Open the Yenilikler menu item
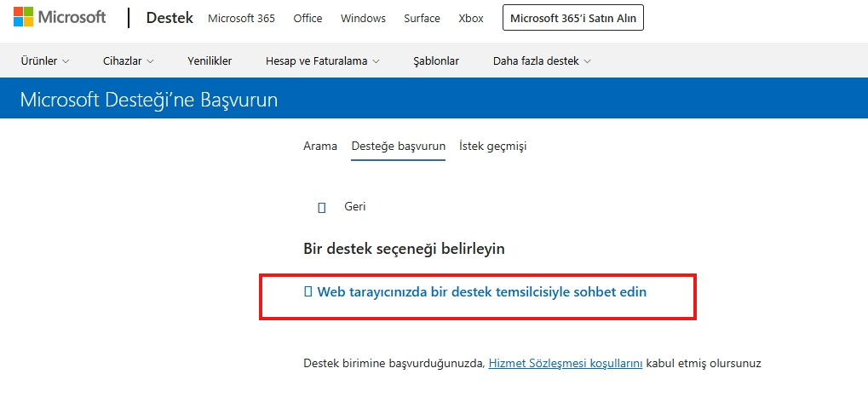868x420 pixels. pyautogui.click(x=210, y=60)
